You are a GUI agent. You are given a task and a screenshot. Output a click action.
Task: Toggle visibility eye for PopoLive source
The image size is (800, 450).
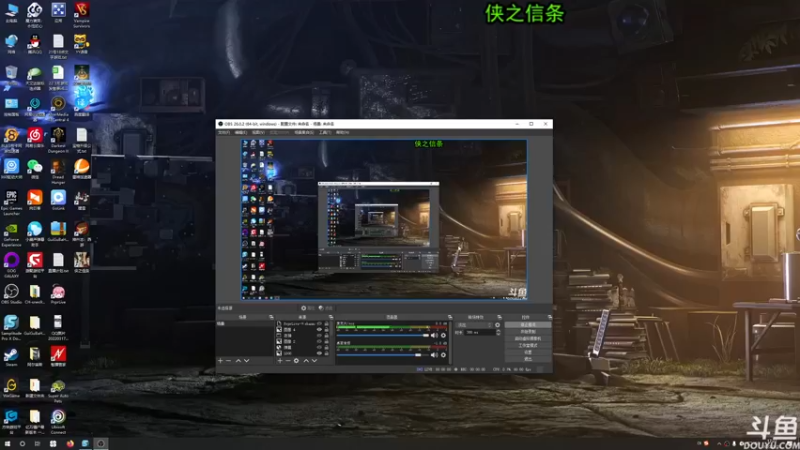pyautogui.click(x=319, y=323)
